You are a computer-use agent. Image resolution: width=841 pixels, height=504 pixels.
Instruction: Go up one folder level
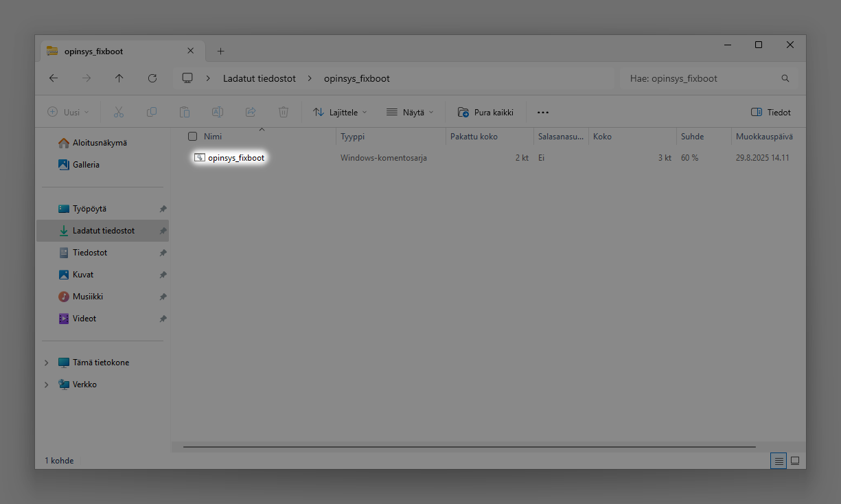[x=119, y=78]
